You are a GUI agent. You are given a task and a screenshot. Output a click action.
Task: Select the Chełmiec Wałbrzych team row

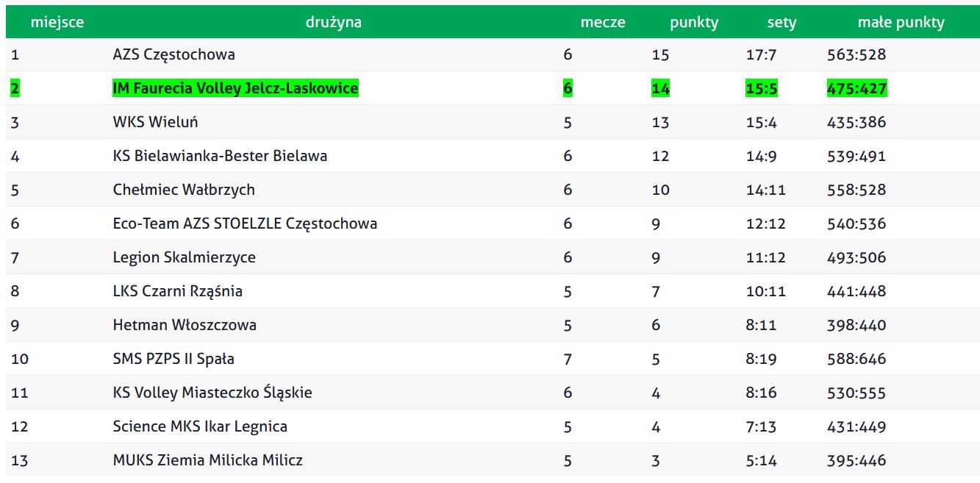tap(493, 190)
